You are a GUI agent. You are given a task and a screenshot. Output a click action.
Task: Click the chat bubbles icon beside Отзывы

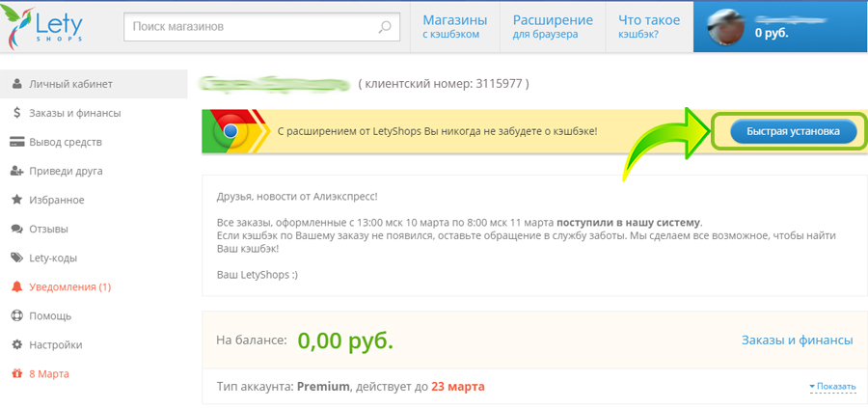(16, 229)
